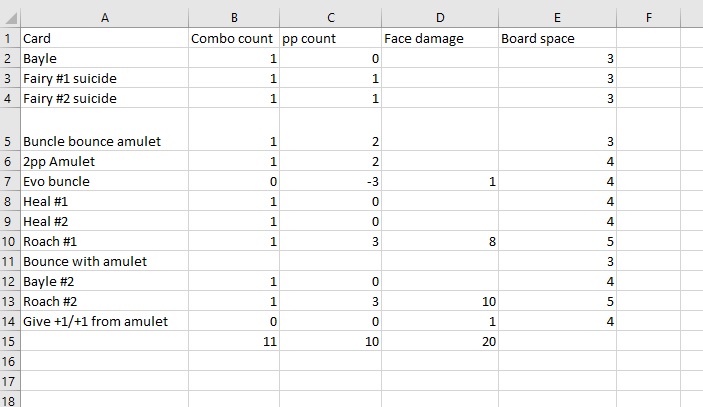Click row 15 header

[x=9, y=341]
